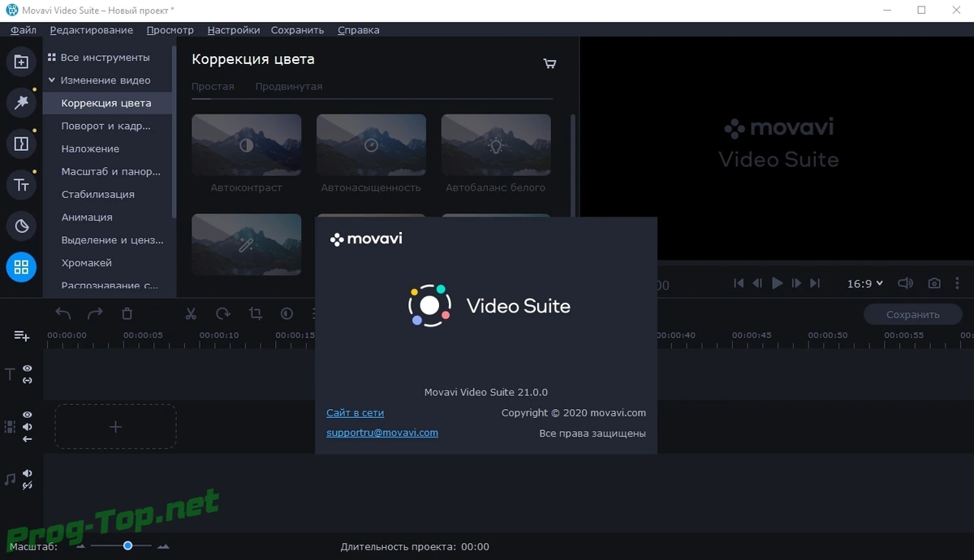Select Поворот и кадр... tool
This screenshot has width=974, height=560.
click(106, 126)
